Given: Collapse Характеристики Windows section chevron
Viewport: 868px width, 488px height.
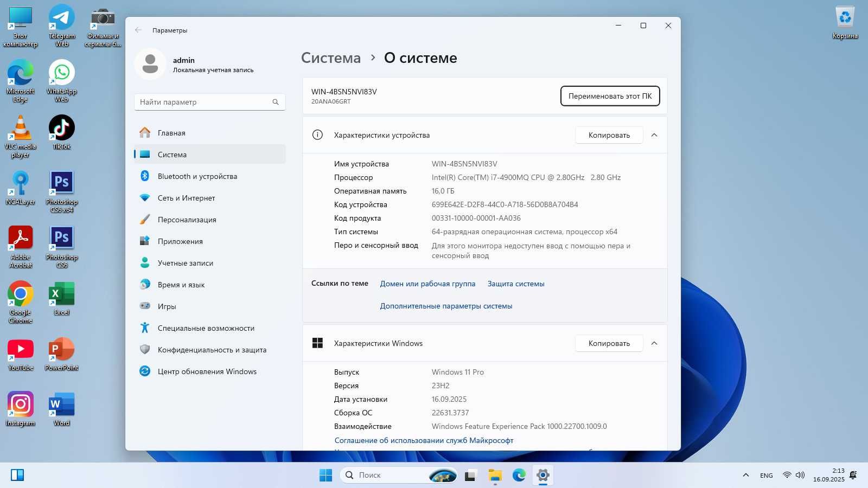Looking at the screenshot, I should click(654, 343).
